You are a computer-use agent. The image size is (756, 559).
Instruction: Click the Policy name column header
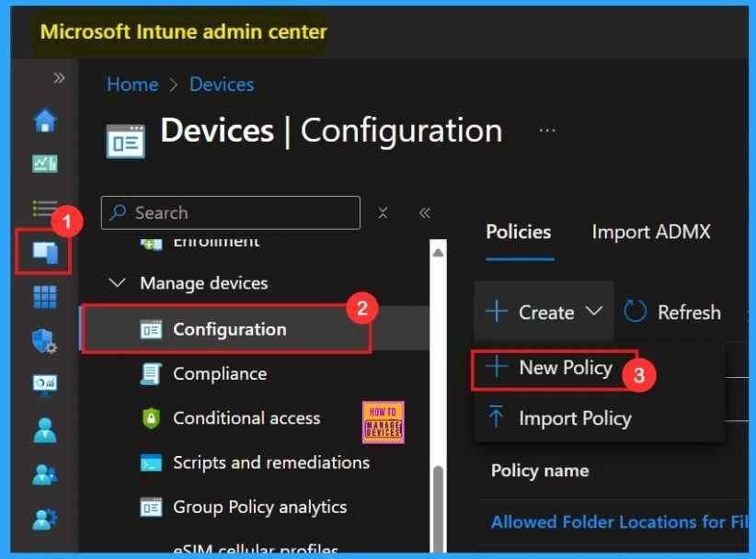(540, 471)
